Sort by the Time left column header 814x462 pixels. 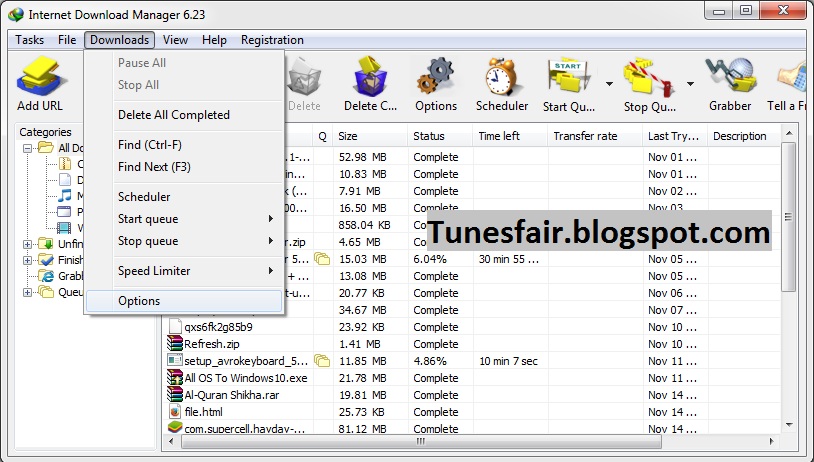click(510, 136)
